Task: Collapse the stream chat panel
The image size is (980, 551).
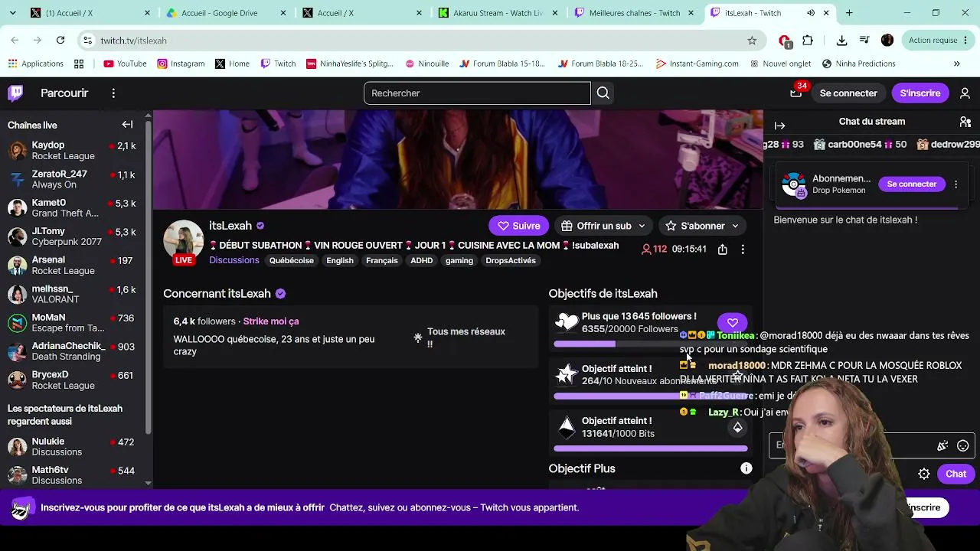Action: click(x=779, y=126)
